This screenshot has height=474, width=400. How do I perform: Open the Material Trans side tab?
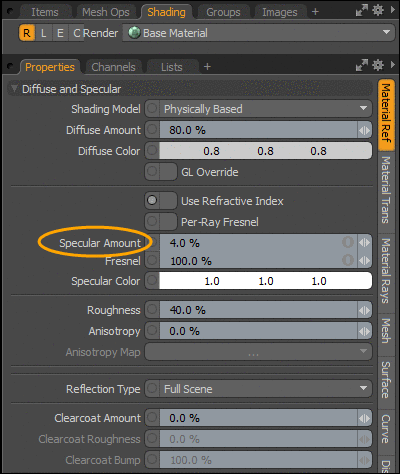click(x=386, y=190)
